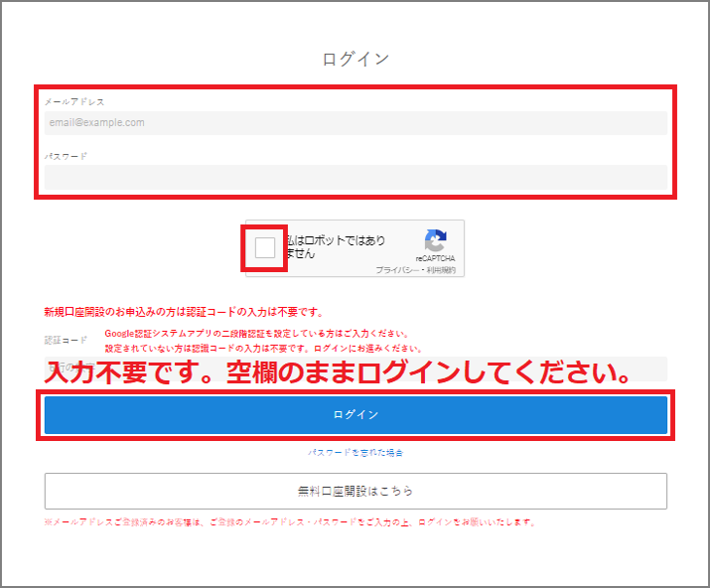
Task: Click the ログイン heading at top
Action: pos(355,59)
